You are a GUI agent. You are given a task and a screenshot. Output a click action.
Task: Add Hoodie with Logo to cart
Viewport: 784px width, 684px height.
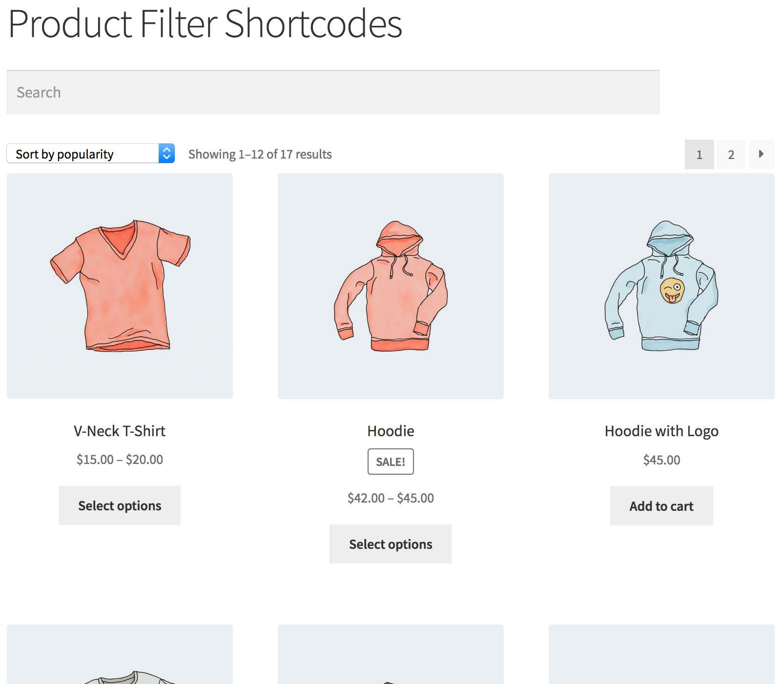pyautogui.click(x=661, y=506)
